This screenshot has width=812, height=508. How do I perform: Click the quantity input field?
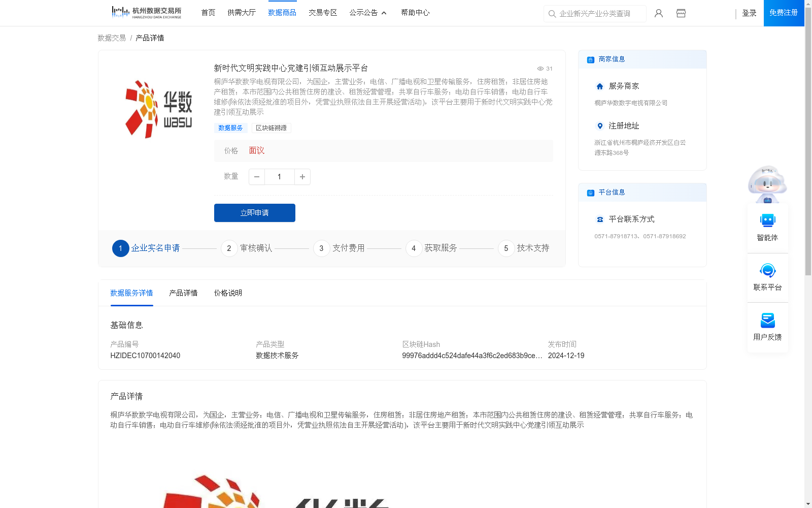click(279, 177)
